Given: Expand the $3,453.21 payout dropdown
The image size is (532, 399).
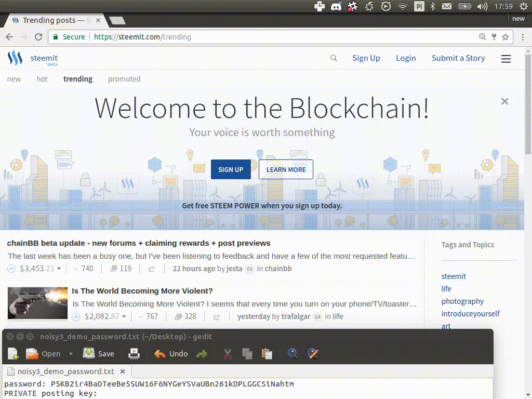Looking at the screenshot, I should pos(59,269).
